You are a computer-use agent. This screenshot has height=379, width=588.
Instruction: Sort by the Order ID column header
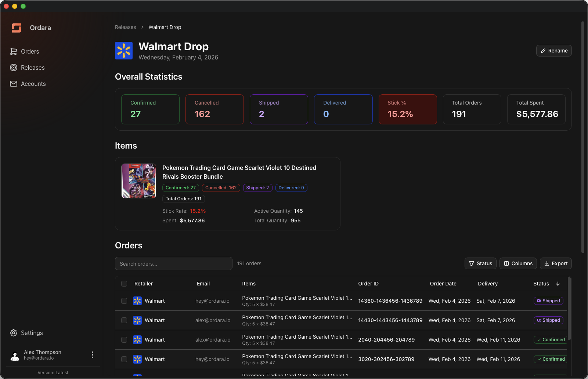click(368, 284)
